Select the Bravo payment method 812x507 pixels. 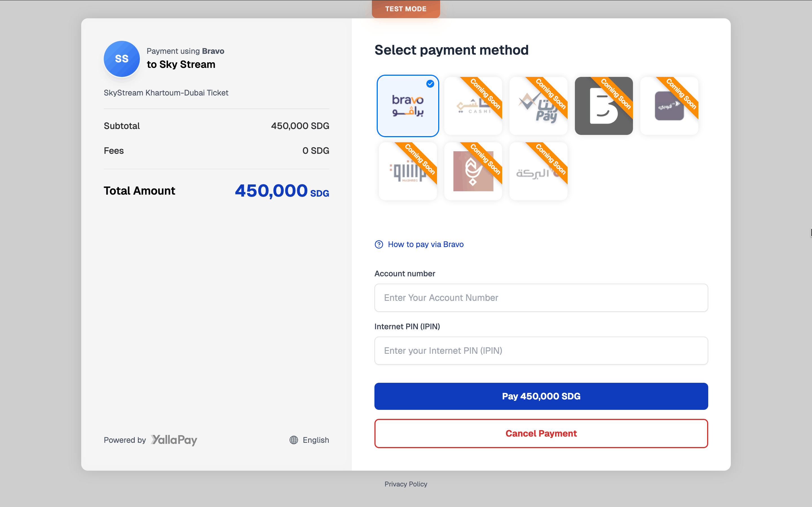408,106
